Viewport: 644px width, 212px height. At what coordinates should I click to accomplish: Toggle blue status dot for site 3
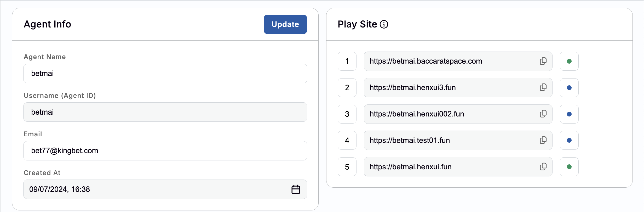click(x=569, y=114)
